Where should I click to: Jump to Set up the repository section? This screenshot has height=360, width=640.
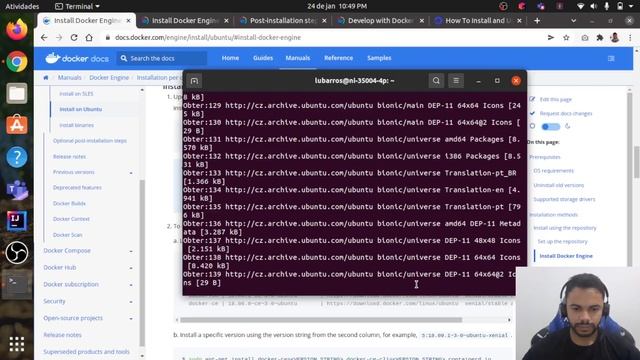tap(562, 242)
